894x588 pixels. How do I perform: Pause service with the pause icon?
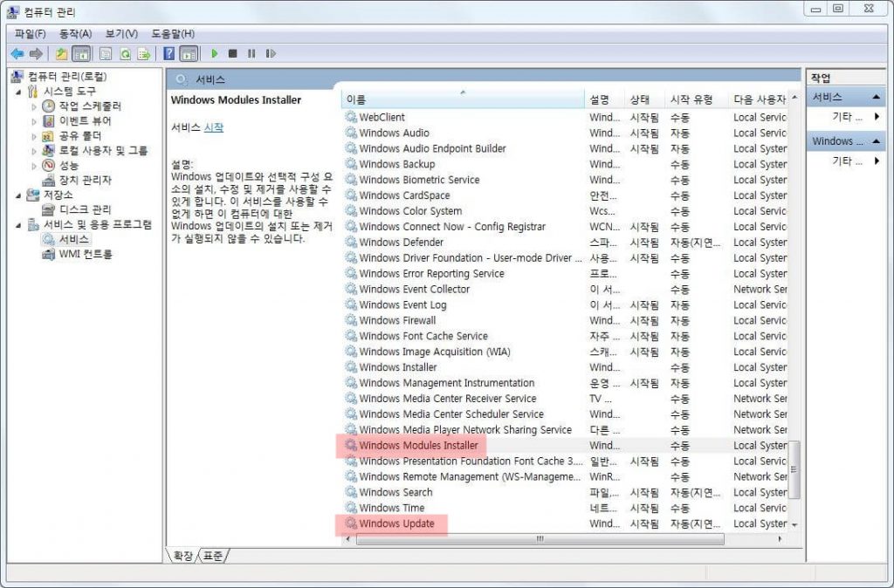(251, 53)
